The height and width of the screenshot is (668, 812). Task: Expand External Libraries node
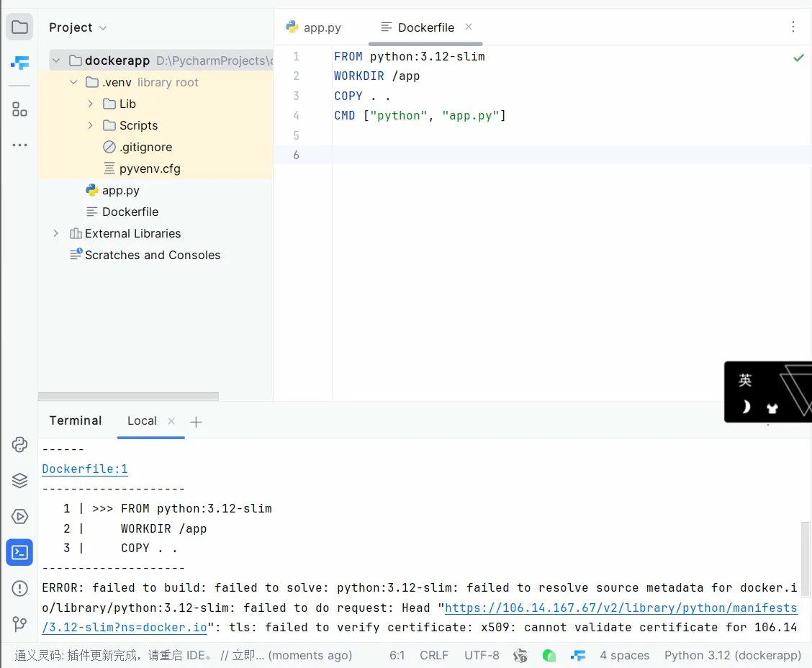[x=56, y=233]
